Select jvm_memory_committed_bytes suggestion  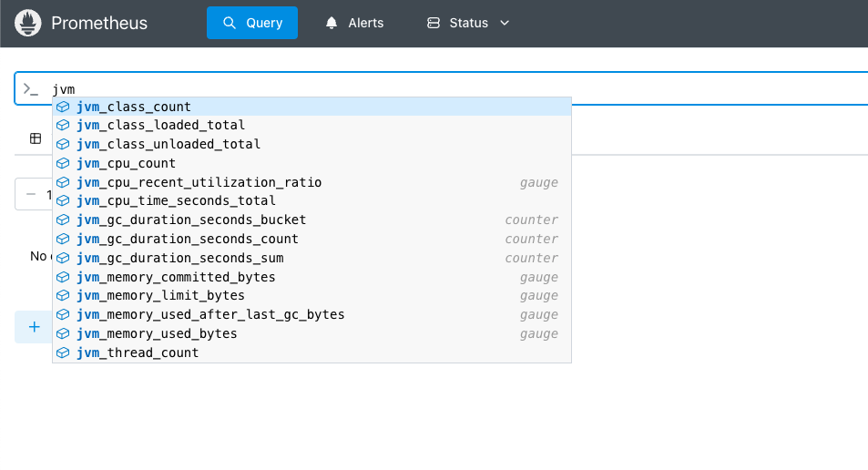coord(311,277)
